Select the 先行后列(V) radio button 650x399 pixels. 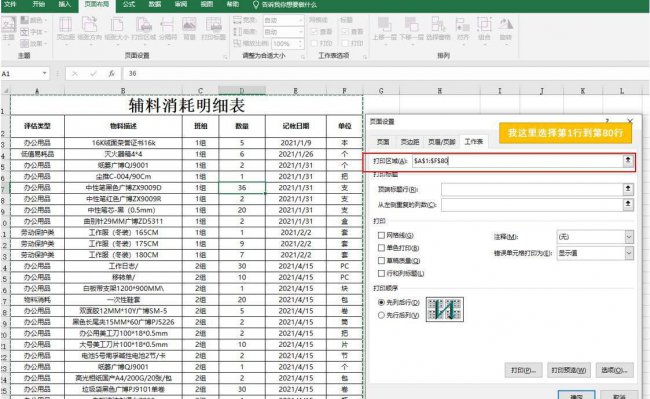[x=381, y=315]
